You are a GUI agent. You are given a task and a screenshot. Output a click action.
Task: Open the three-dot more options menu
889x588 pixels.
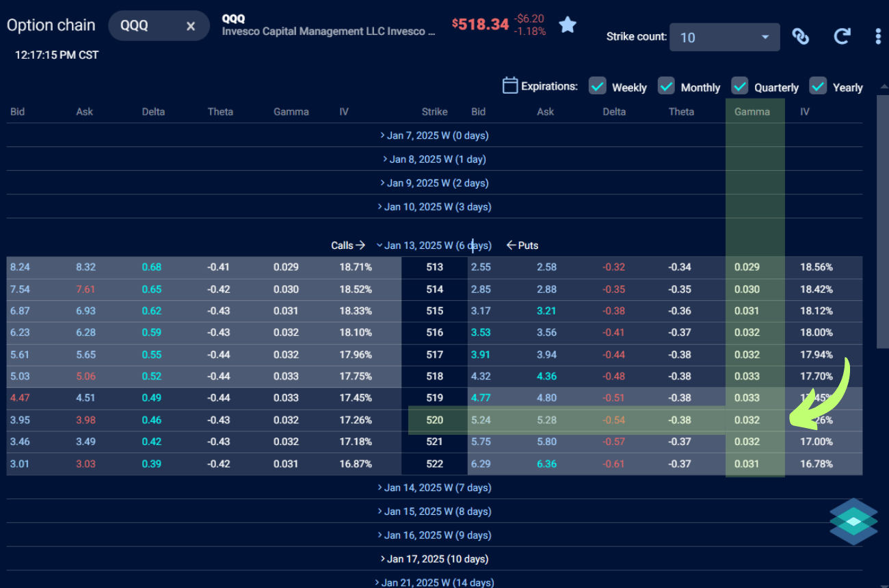click(878, 36)
